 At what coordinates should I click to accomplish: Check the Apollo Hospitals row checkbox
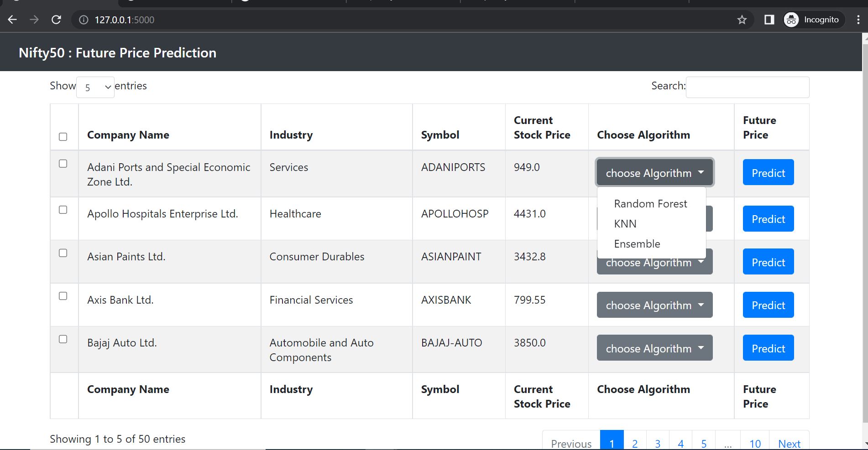pos(63,210)
